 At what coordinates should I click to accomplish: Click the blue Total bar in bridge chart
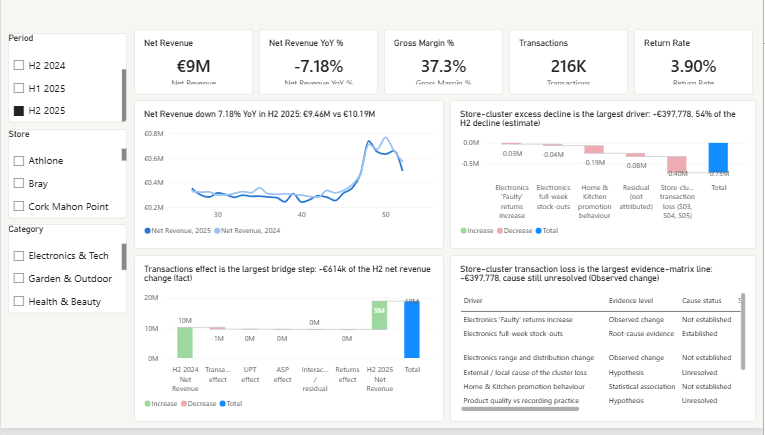(412, 330)
